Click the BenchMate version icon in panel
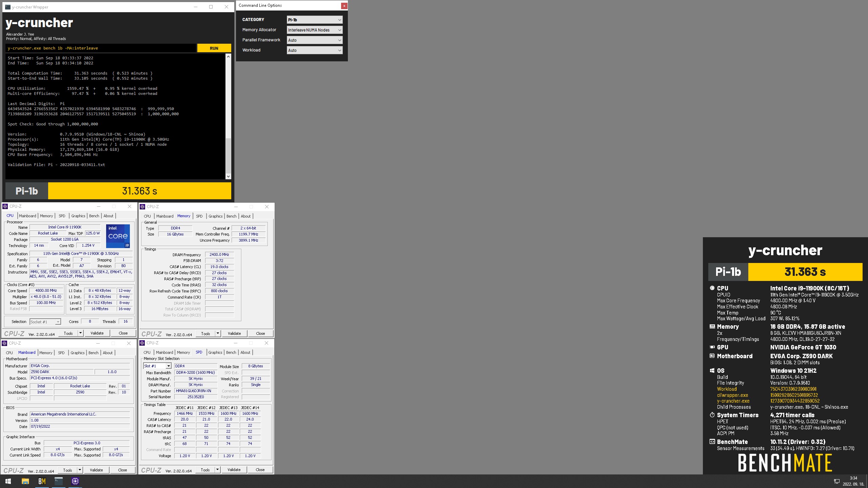 tap(712, 442)
